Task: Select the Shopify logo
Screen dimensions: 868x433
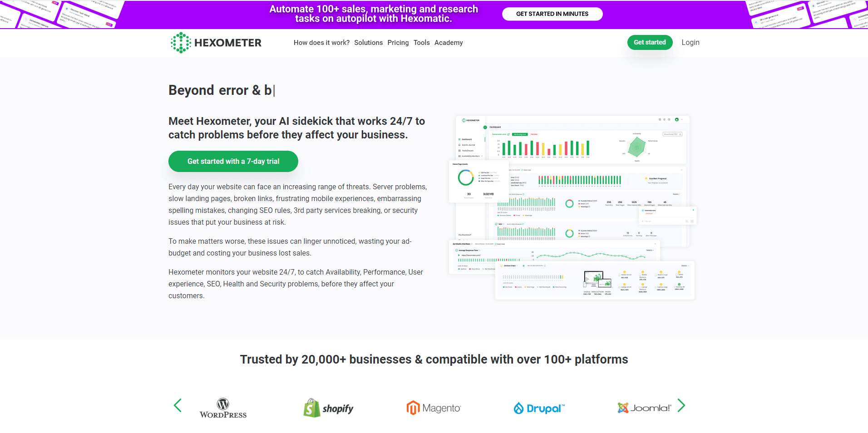Action: coord(328,408)
